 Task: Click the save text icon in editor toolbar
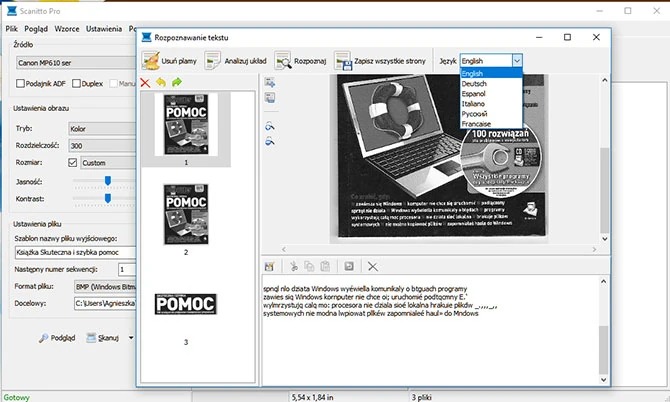pos(269,267)
